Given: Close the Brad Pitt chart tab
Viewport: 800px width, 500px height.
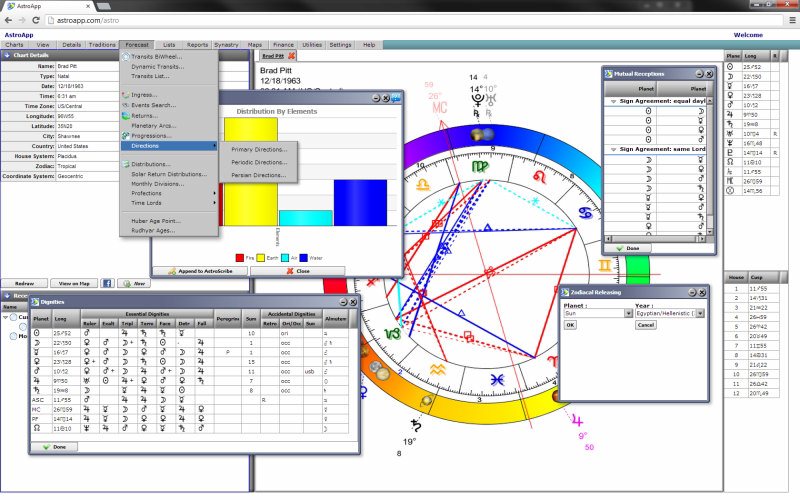Looking at the screenshot, I should click(292, 56).
